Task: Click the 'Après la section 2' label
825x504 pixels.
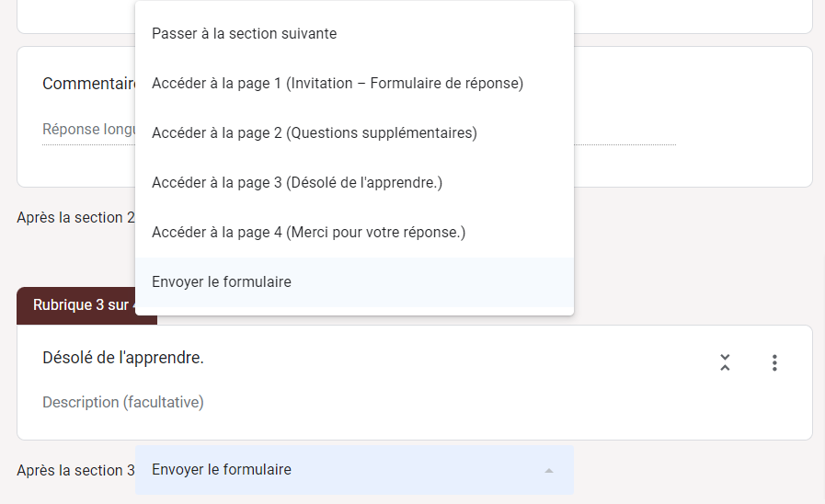Action: pos(75,218)
